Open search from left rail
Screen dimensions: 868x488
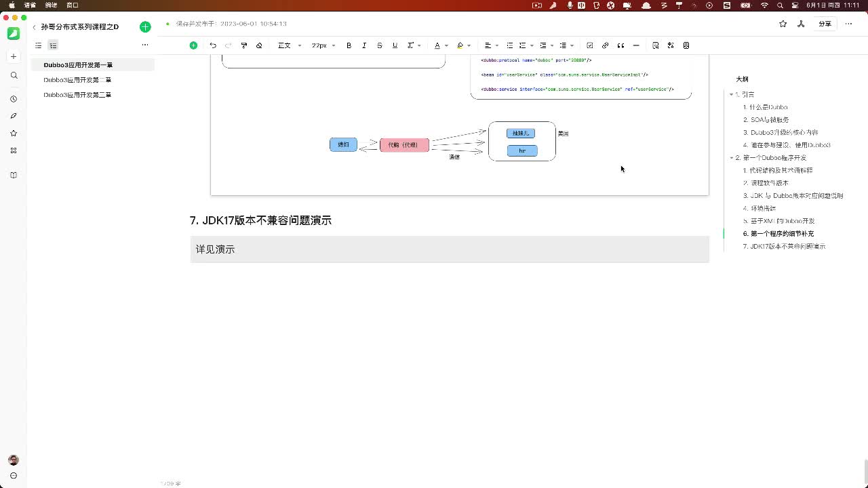pos(14,76)
